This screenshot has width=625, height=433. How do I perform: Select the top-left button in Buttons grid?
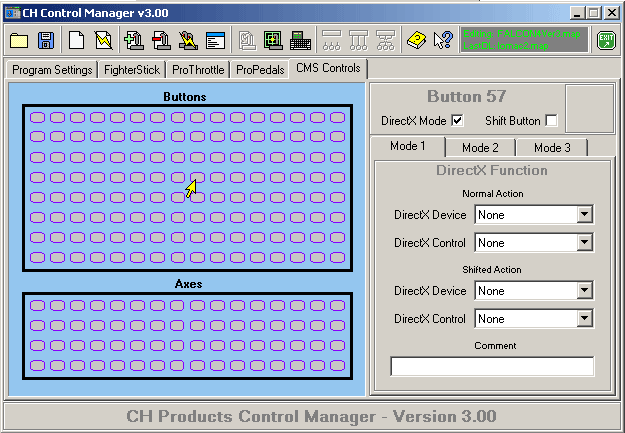click(37, 117)
